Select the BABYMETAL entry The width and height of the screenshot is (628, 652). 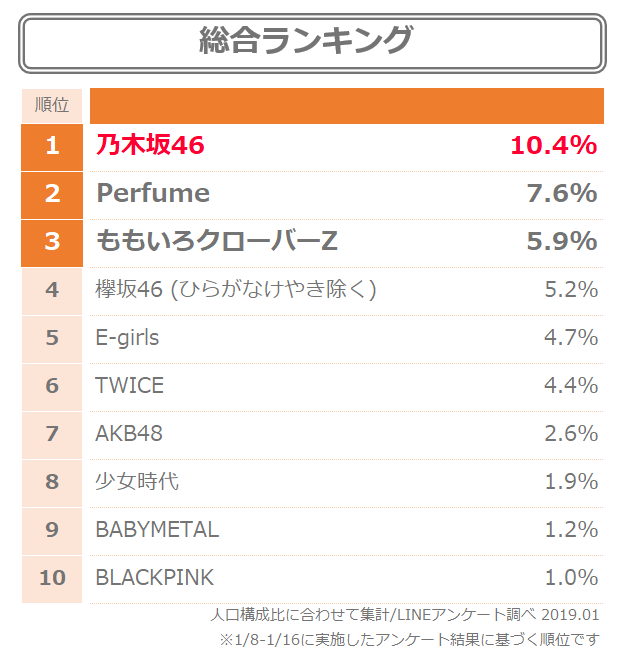(157, 530)
